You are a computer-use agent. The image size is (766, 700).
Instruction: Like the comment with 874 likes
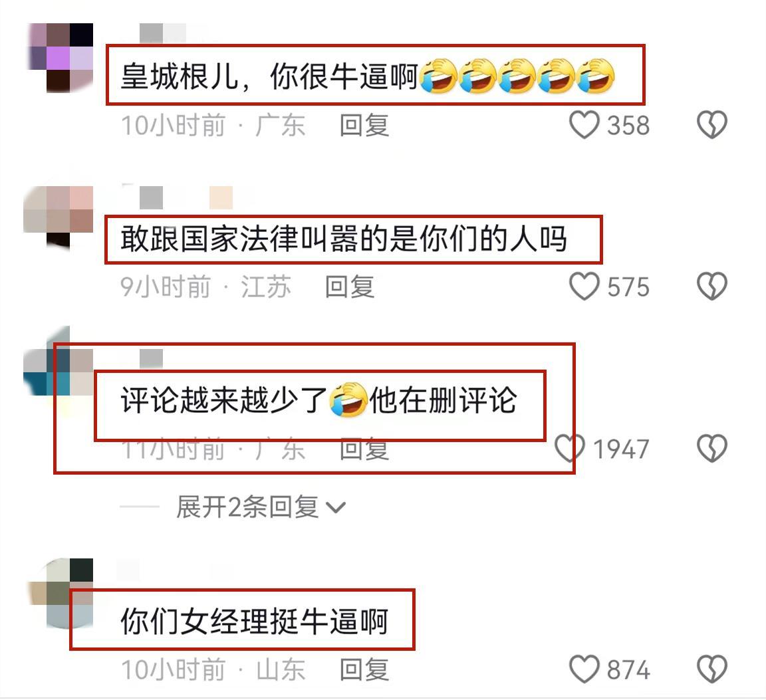[x=584, y=669]
